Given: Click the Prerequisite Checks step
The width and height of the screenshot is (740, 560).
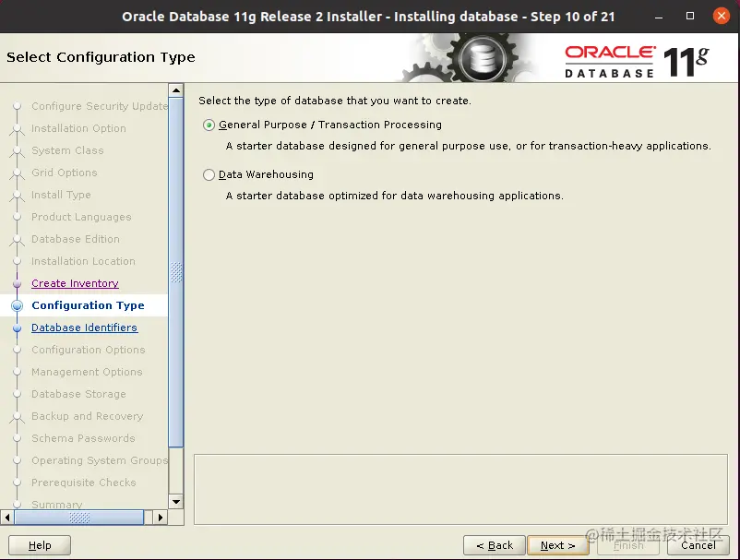Looking at the screenshot, I should coord(84,483).
